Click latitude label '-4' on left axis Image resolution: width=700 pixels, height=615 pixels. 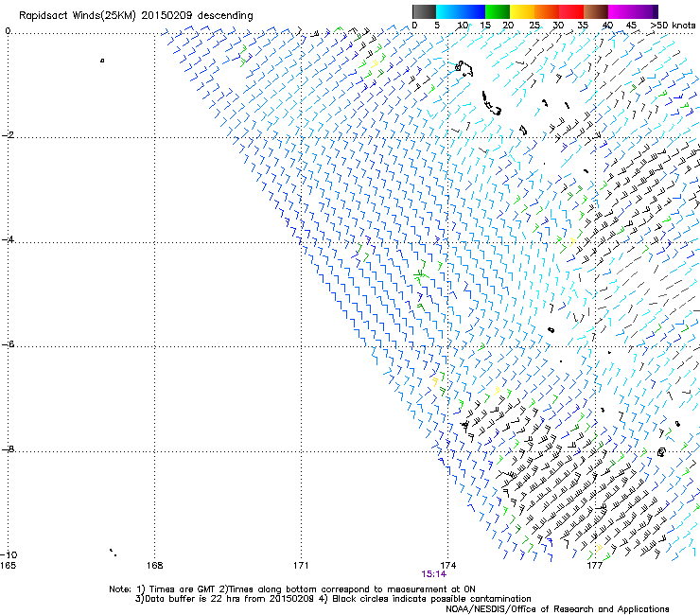pyautogui.click(x=8, y=239)
